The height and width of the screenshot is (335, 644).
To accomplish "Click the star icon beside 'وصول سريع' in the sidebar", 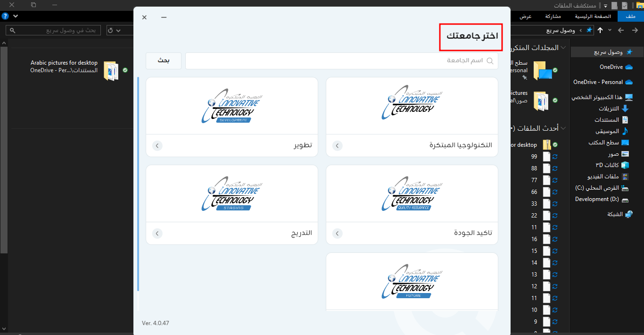I will point(629,52).
